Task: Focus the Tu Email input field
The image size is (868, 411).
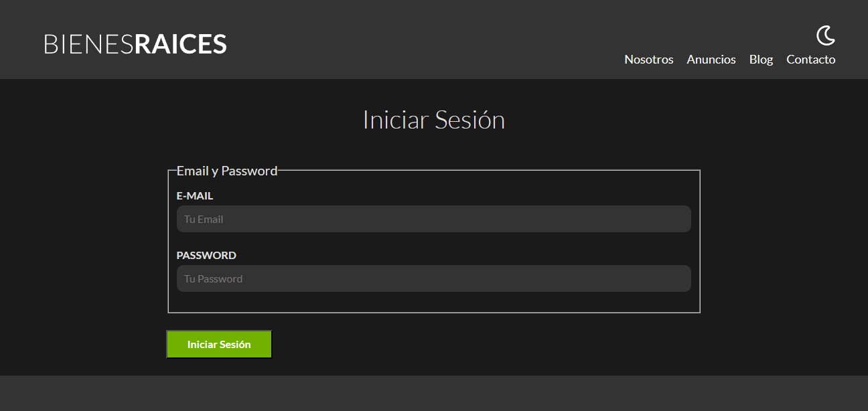Action: point(433,219)
